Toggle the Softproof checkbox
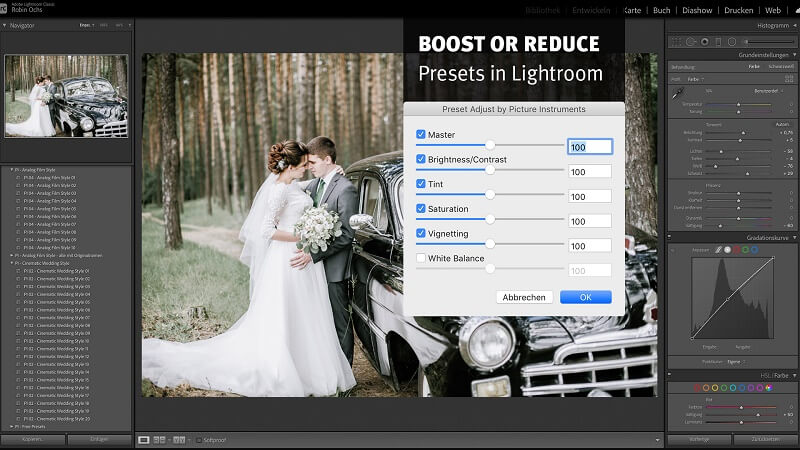 (199, 440)
